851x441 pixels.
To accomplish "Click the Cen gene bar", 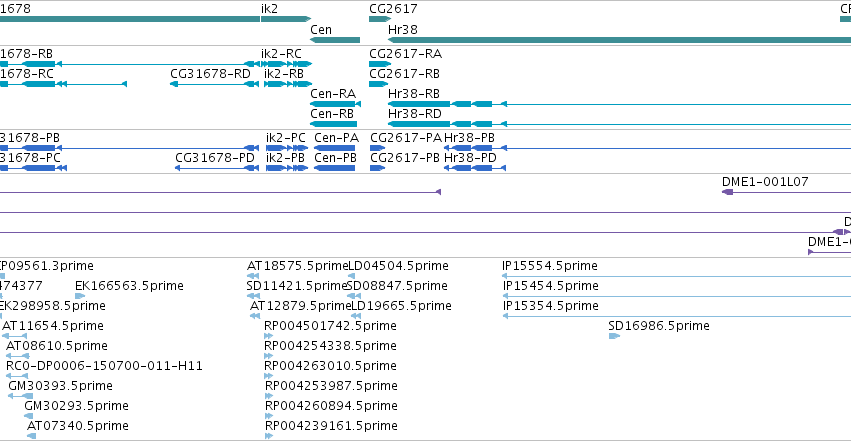I will pyautogui.click(x=335, y=40).
